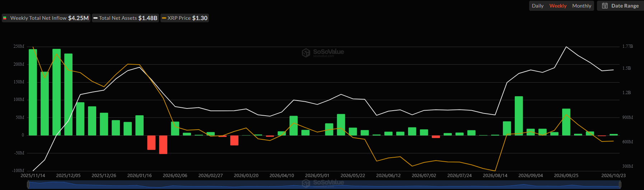Toggle Total Net Assets line series

(x=125, y=18)
